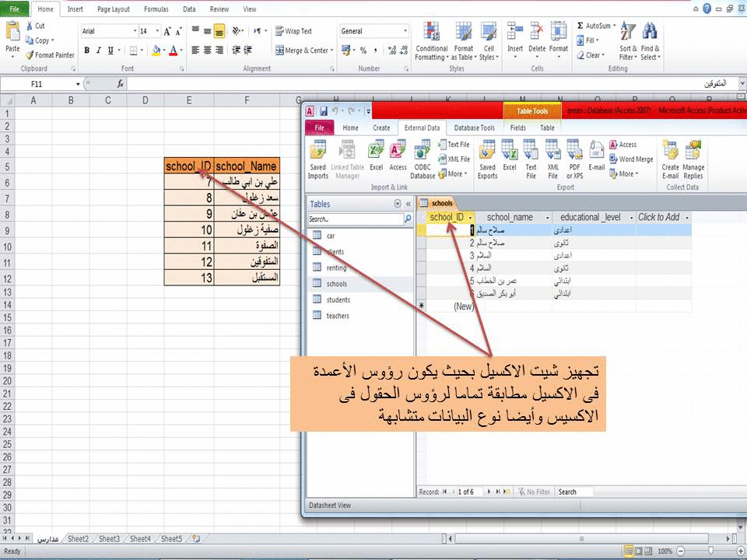Open the Arial font name dropdown
Image resolution: width=747 pixels, height=560 pixels.
135,31
